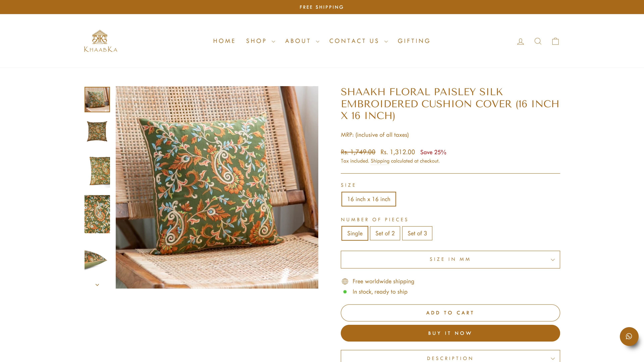Open the Shipping policy link
The height and width of the screenshot is (362, 644).
[x=380, y=161]
